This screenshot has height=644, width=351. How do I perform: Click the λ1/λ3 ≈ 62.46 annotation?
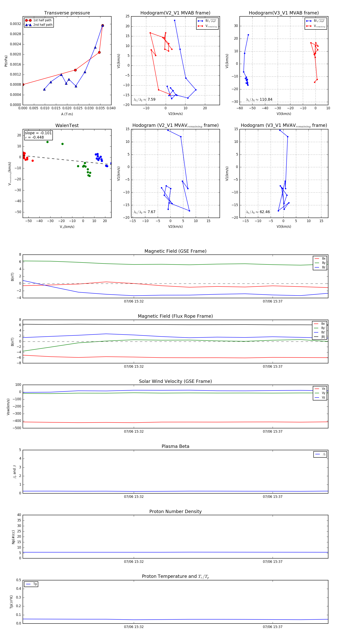258,212
